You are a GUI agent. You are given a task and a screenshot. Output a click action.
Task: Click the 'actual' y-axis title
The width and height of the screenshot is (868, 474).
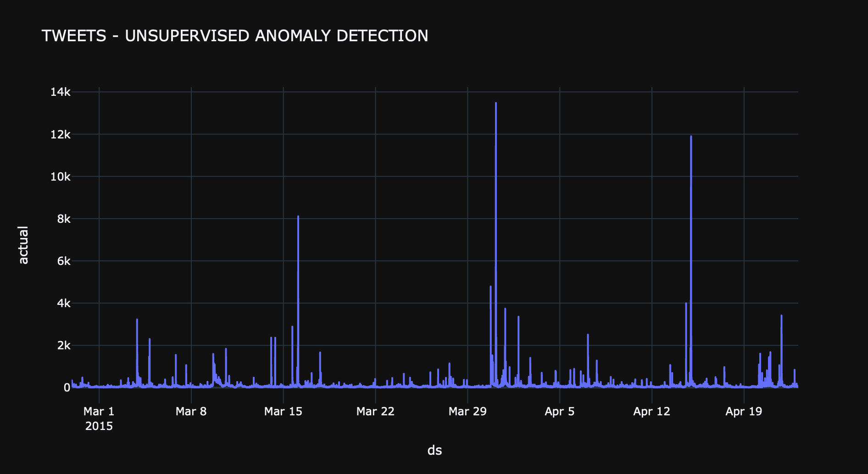pyautogui.click(x=23, y=245)
